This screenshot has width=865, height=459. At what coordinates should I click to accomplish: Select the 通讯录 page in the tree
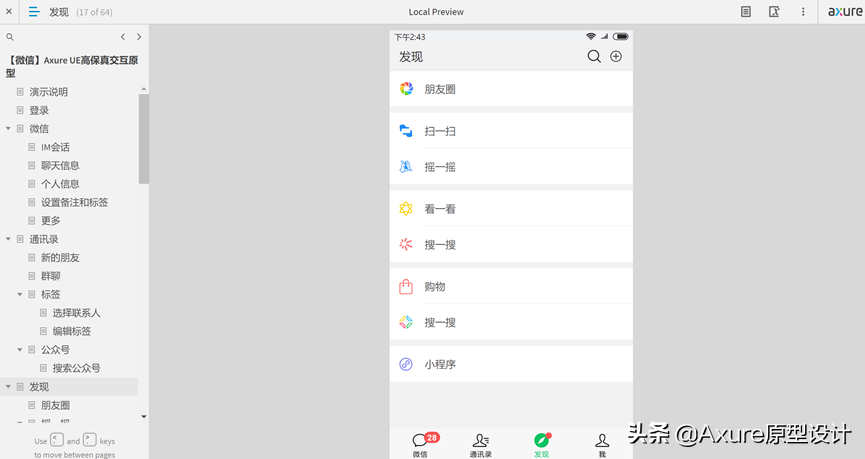point(44,239)
